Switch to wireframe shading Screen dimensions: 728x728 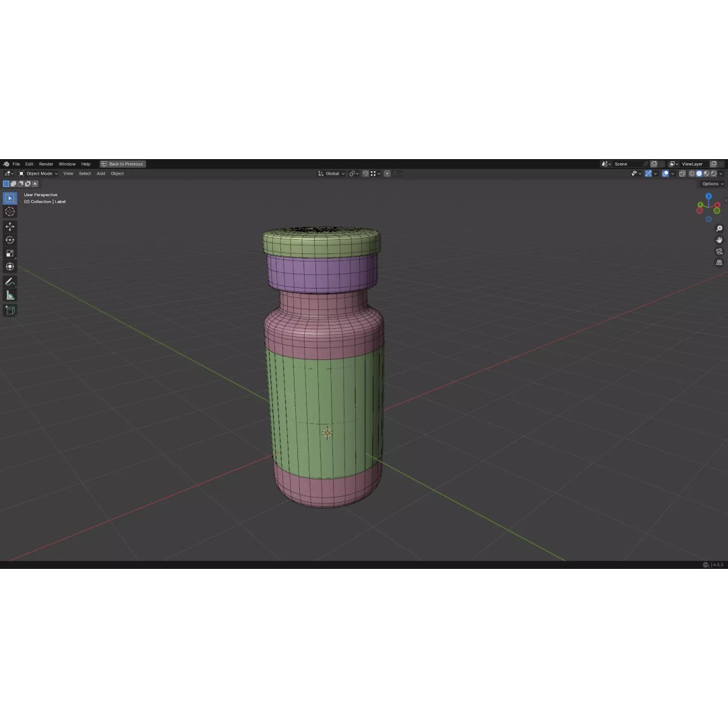[x=692, y=174]
